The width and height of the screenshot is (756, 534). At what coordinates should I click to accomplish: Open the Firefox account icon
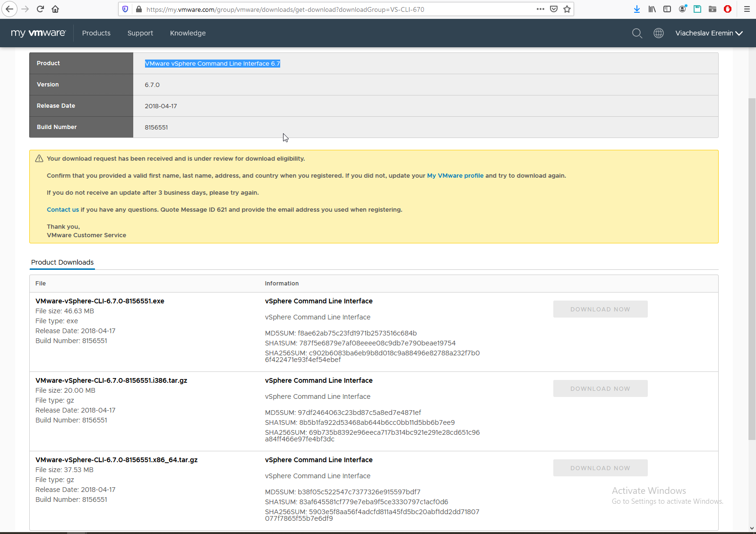(682, 9)
